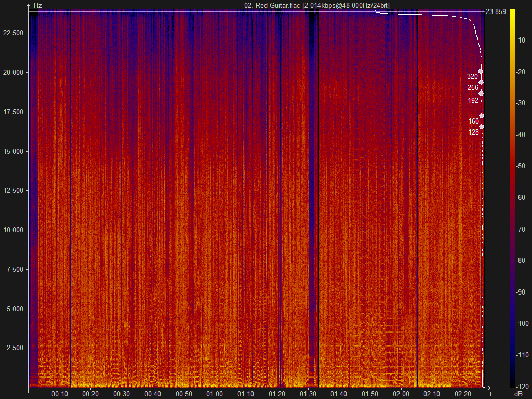Viewport: 532px width, 399px height.
Task: Click the 01:30 time axis label
Action: tap(308, 394)
